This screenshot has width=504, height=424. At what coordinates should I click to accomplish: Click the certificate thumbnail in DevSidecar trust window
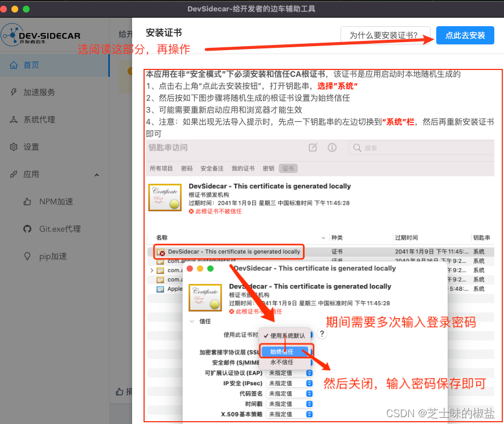pos(206,298)
